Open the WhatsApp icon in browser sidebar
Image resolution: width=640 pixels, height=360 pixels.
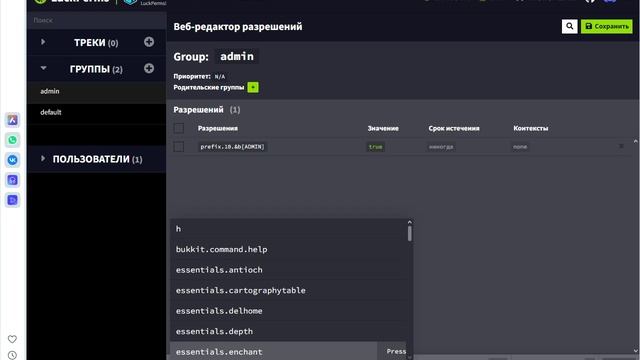point(13,140)
